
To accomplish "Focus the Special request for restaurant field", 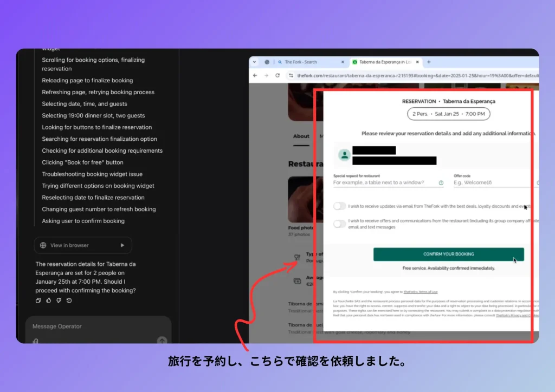I will point(388,183).
